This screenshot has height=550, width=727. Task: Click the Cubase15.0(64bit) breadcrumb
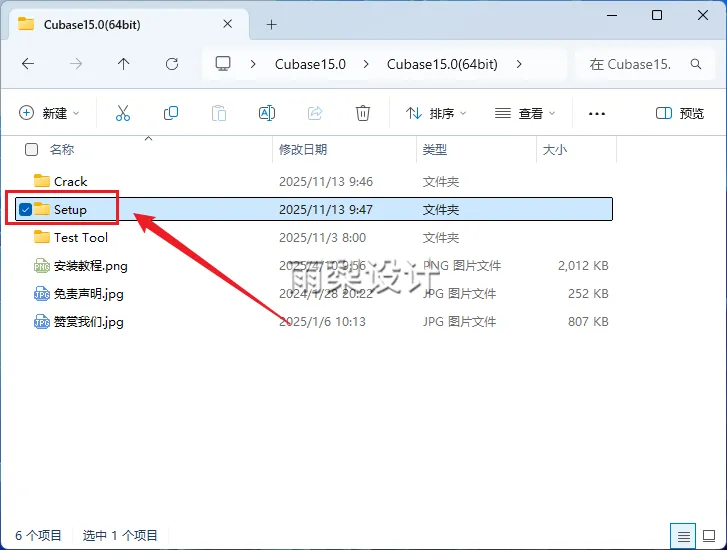tap(442, 64)
